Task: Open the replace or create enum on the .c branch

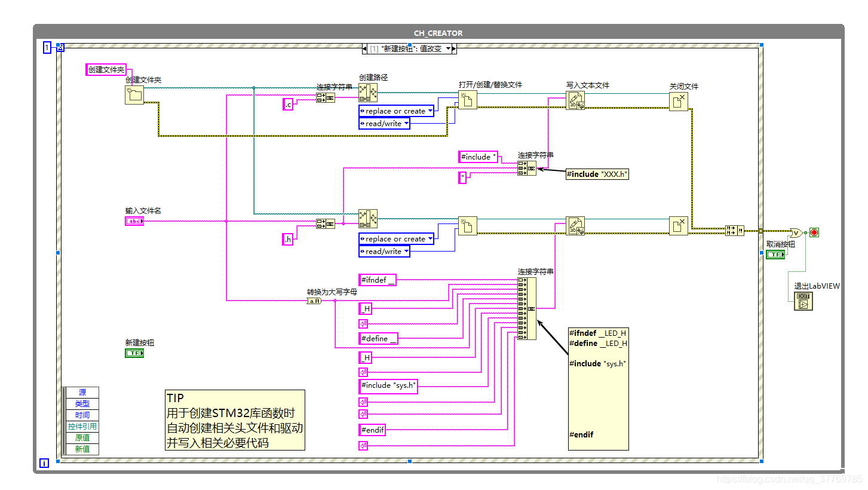Action: [x=397, y=111]
